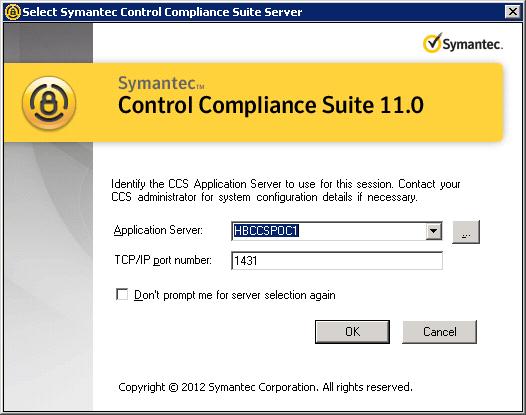Screen dimensions: 526x415
Task: Click the "Application Server:" field label
Action: pos(158,230)
